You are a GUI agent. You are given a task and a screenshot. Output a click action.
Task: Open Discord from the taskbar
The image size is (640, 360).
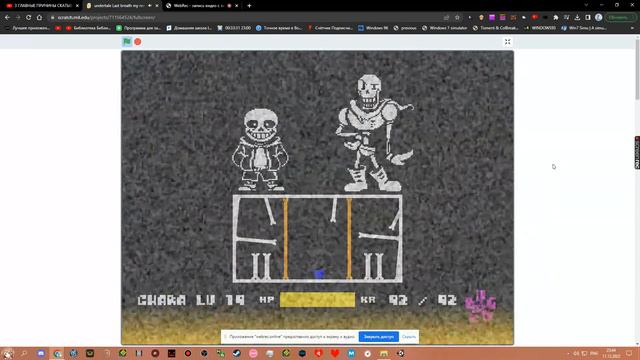[x=41, y=353]
